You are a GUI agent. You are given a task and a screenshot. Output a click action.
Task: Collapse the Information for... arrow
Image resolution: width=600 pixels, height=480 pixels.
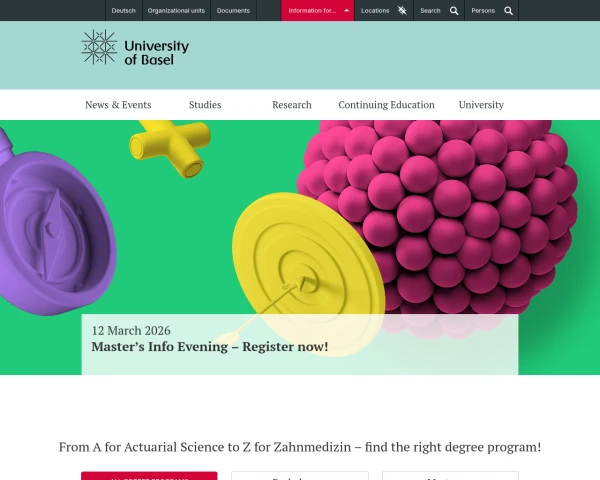pos(346,10)
